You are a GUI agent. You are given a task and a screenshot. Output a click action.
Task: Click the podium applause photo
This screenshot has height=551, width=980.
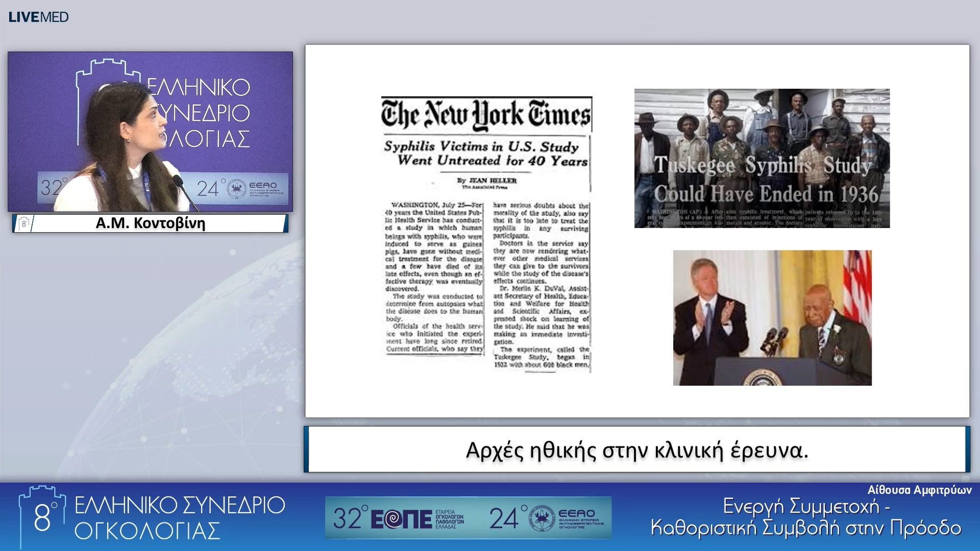(x=772, y=318)
